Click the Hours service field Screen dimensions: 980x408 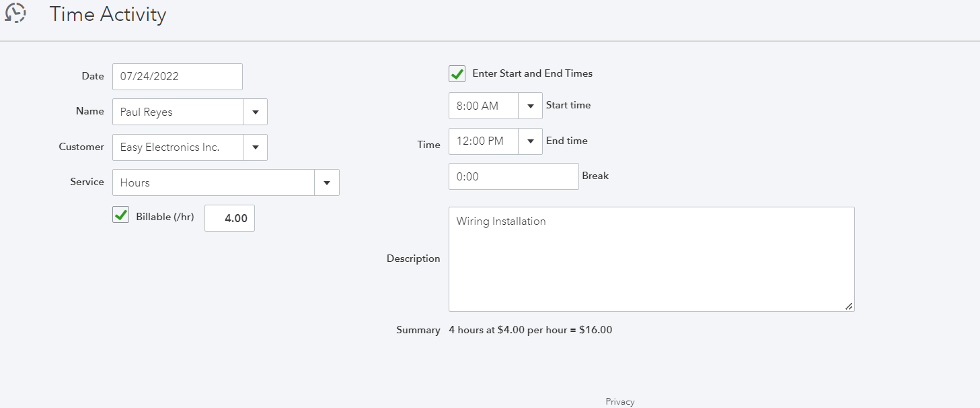click(213, 182)
